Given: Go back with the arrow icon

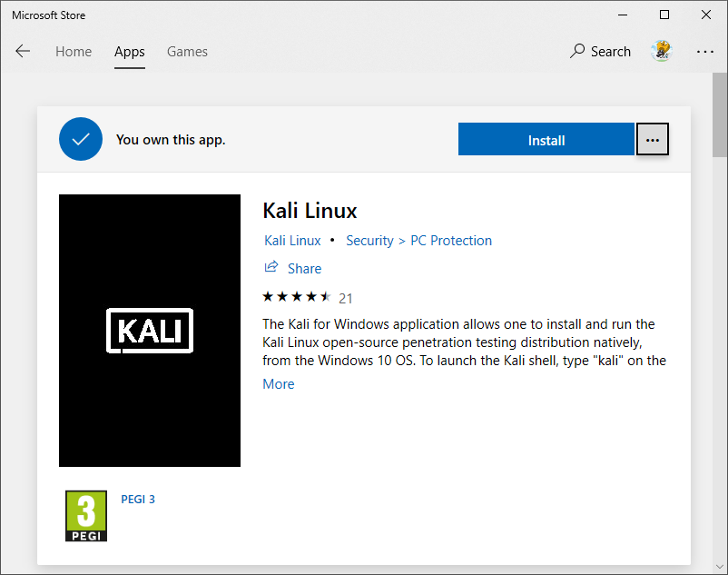Looking at the screenshot, I should click(x=23, y=51).
